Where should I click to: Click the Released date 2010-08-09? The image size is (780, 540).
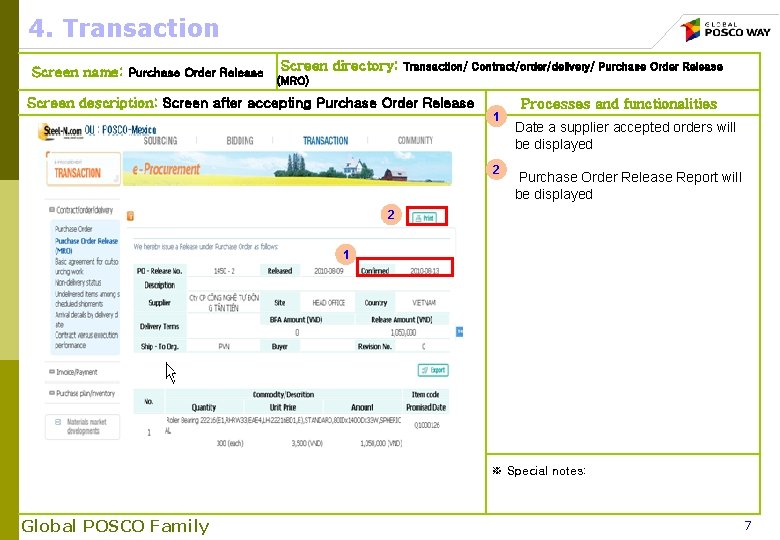click(x=329, y=271)
